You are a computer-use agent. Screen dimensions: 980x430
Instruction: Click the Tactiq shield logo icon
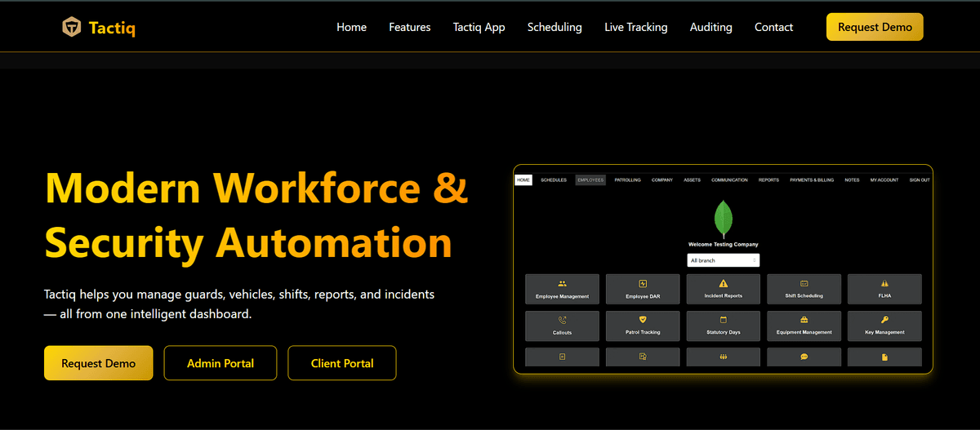72,28
